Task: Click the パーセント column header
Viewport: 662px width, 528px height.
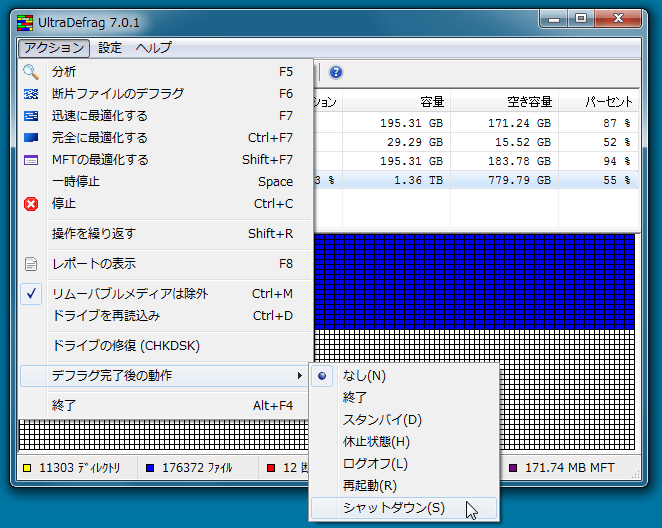Action: 599,101
